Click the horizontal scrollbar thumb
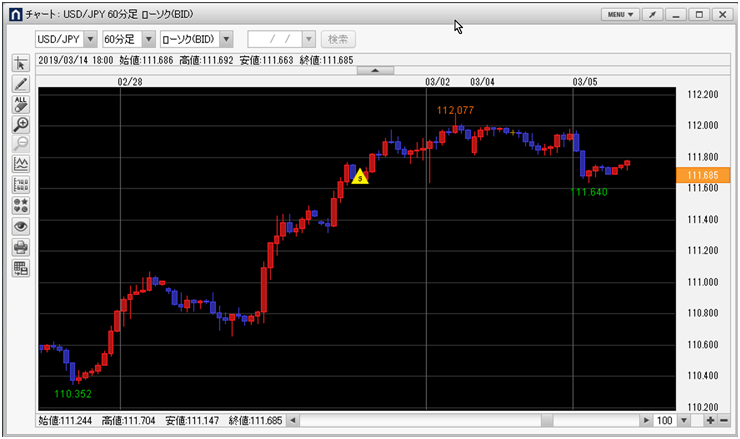740x439 pixels. click(x=547, y=421)
